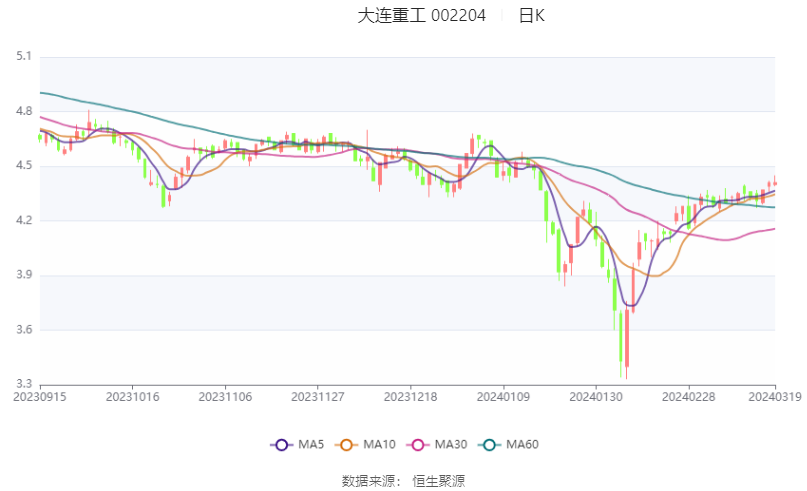Click the 20230915 date label

point(40,397)
